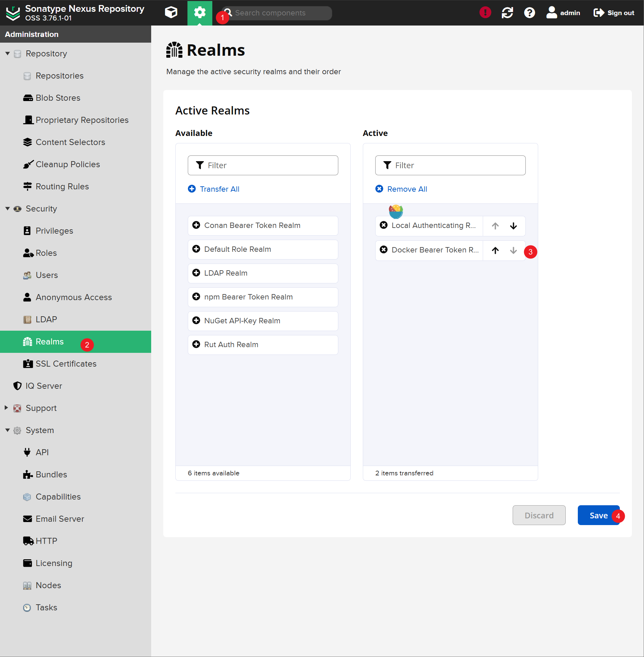Image resolution: width=644 pixels, height=657 pixels.
Task: Remove Docker Bearer Token Realm from active
Action: 384,250
